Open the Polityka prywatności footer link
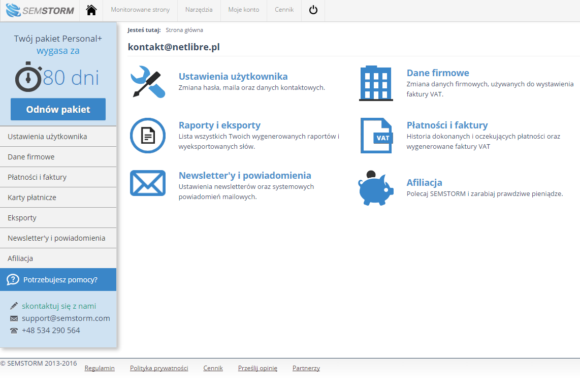 (159, 368)
